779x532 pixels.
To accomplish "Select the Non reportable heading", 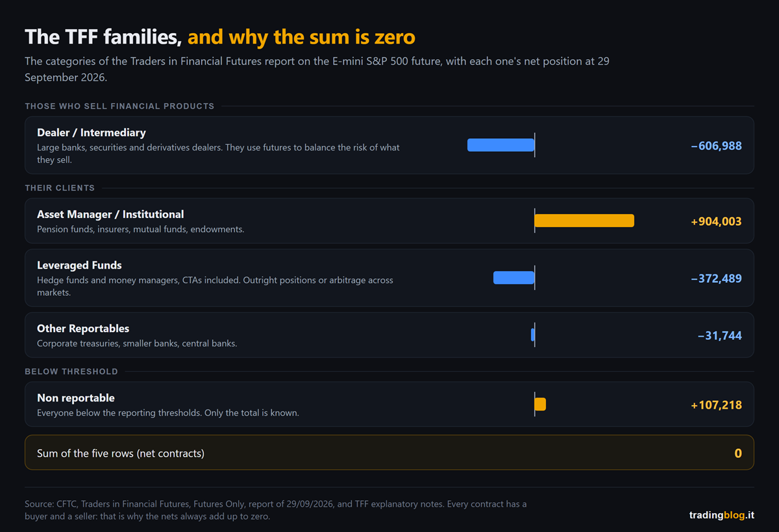I will tap(76, 398).
